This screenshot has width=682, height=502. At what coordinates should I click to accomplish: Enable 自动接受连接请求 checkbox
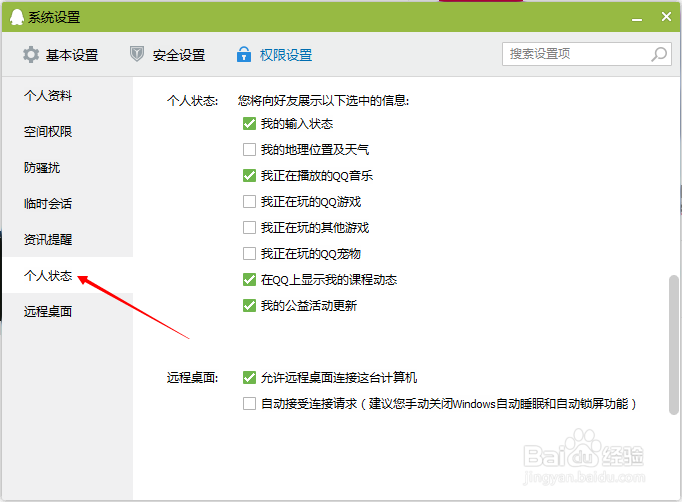(249, 404)
